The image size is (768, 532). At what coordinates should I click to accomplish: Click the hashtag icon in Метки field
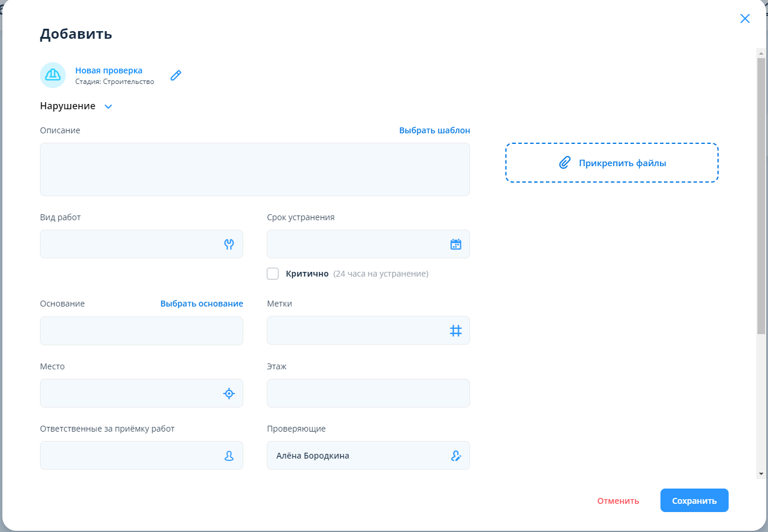[455, 331]
